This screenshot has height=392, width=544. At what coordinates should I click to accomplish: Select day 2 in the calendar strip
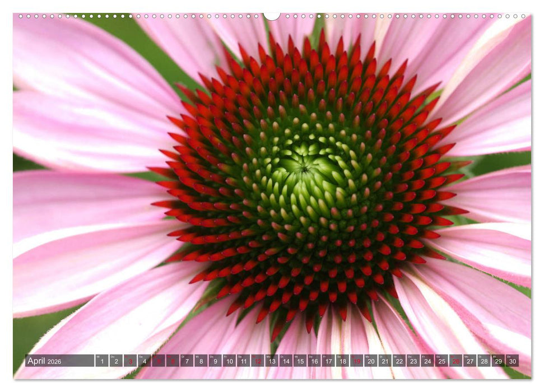116,361
